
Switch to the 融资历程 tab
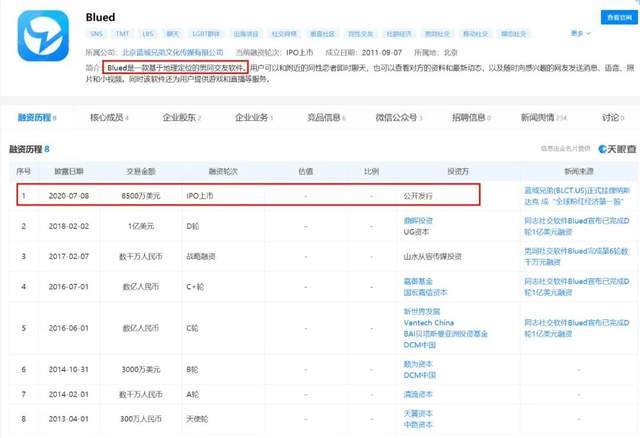[37, 118]
